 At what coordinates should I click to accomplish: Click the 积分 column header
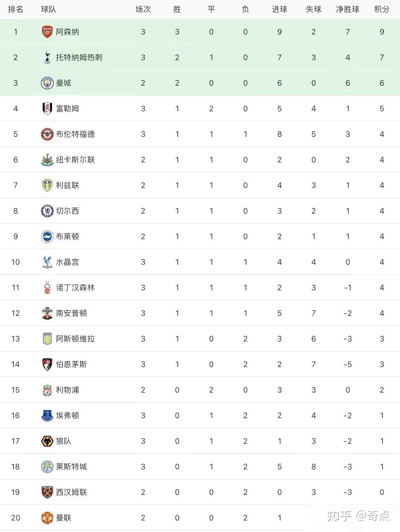(382, 9)
